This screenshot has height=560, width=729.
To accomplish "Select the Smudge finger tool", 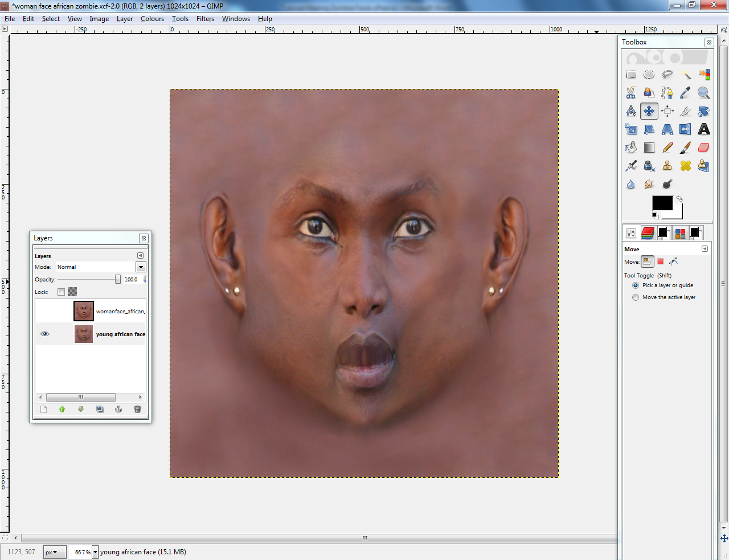I will [649, 184].
